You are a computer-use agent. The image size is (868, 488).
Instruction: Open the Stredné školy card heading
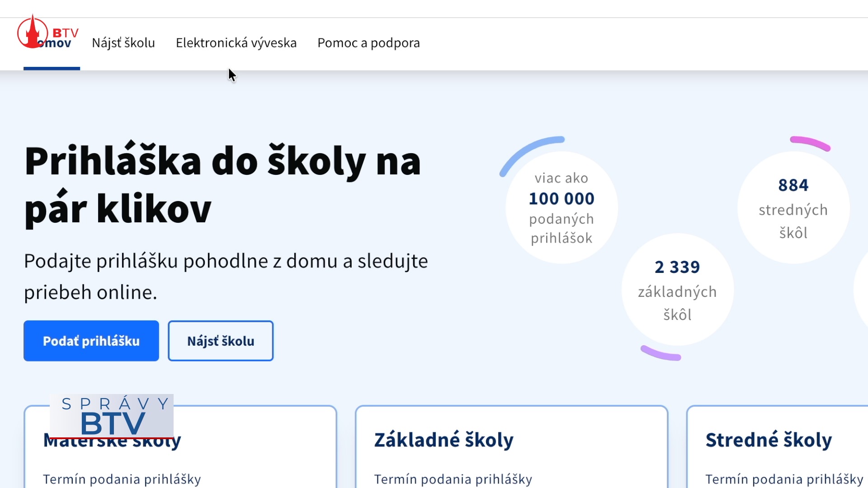pyautogui.click(x=769, y=440)
